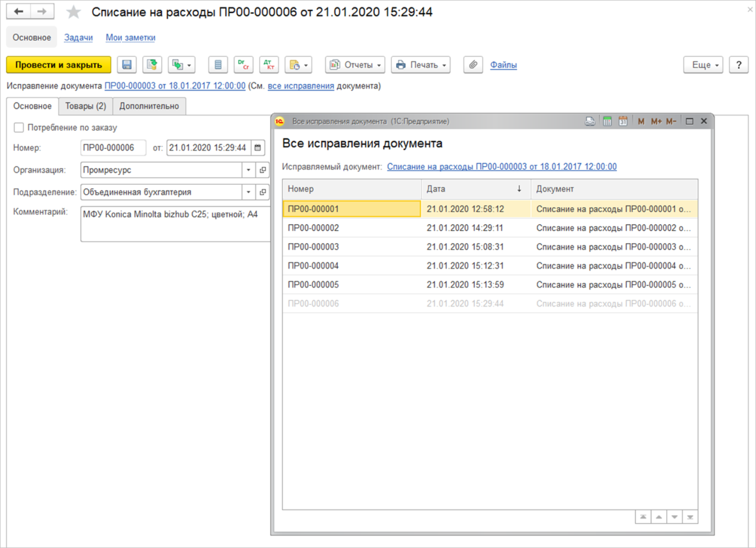
Task: Open corrected document link in corrections window
Action: click(x=502, y=166)
